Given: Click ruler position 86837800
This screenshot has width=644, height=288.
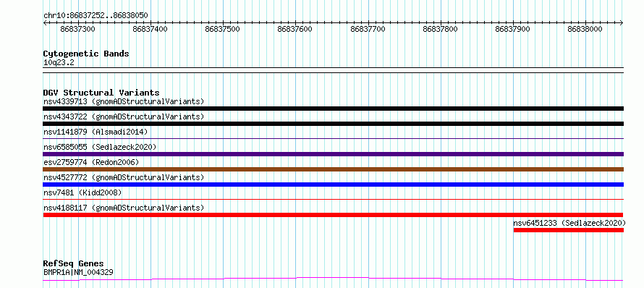Looking at the screenshot, I should coord(440,29).
